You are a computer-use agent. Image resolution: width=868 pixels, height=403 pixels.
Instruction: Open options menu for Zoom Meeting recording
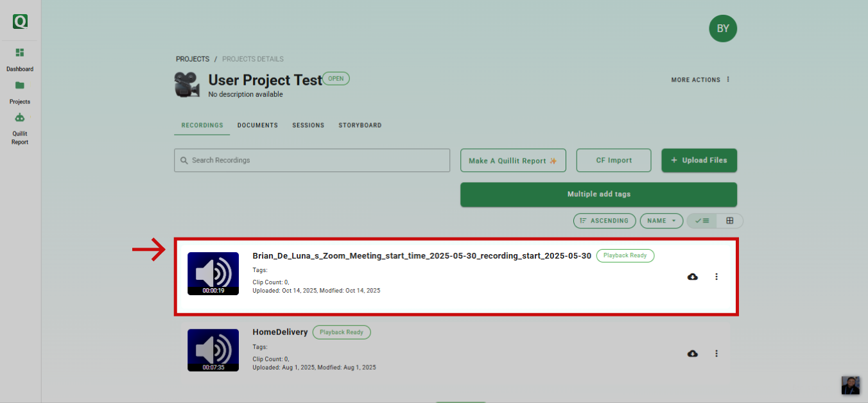716,277
